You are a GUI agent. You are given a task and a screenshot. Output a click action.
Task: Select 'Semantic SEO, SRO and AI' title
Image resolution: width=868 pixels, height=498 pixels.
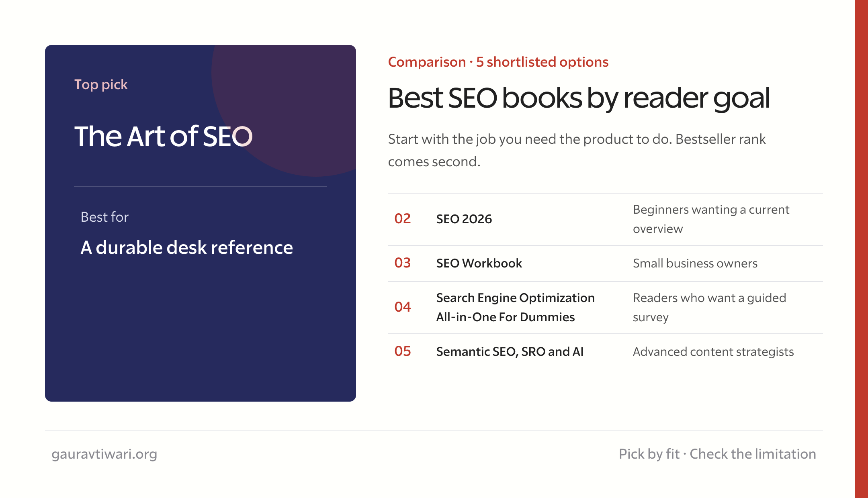pos(510,351)
